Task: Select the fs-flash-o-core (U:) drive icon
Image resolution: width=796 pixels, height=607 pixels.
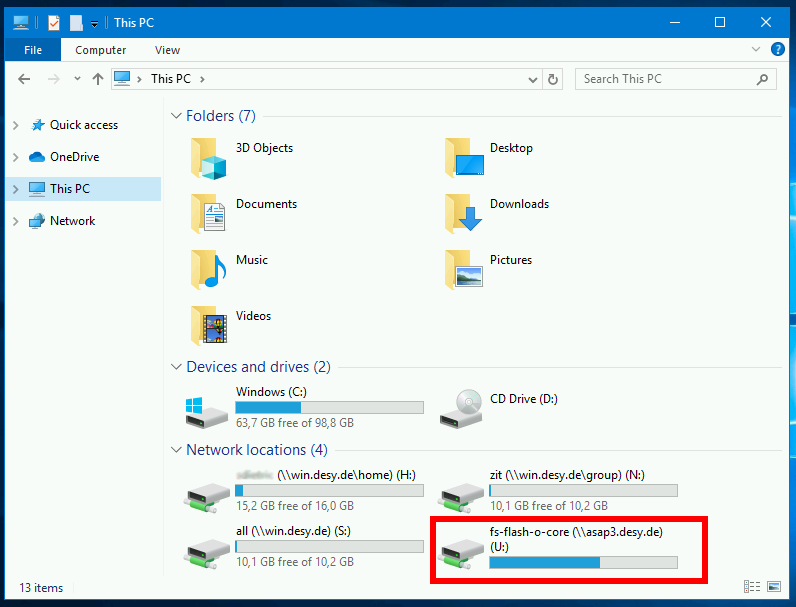Action: click(460, 553)
